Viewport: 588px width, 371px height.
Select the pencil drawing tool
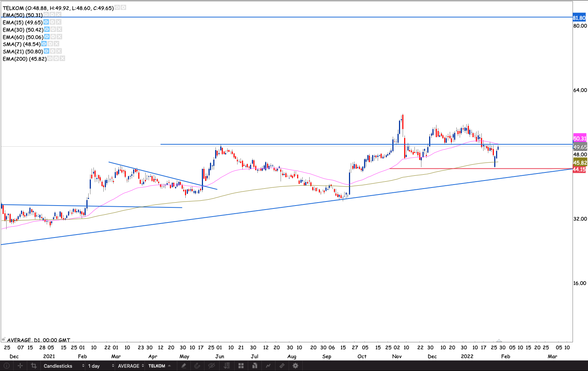coord(183,366)
